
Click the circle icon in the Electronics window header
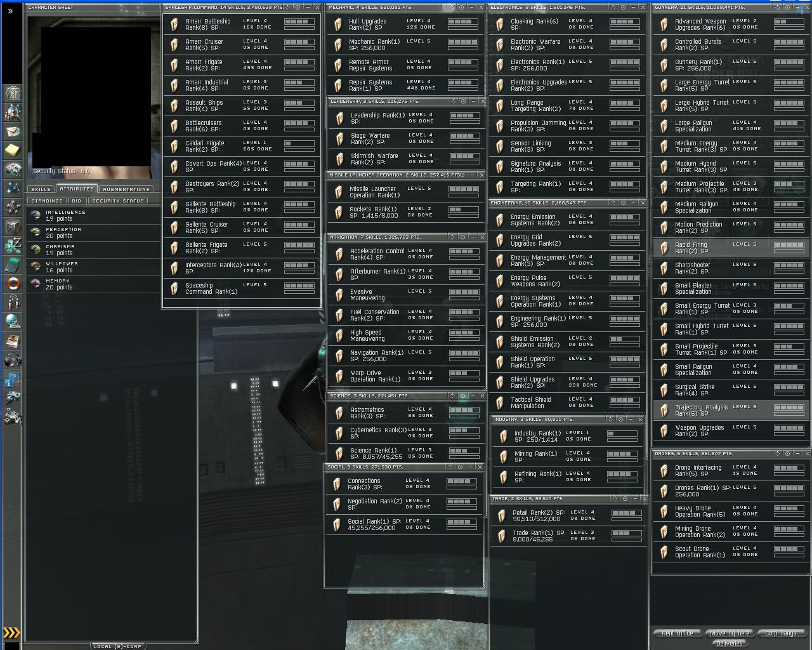[x=624, y=7]
